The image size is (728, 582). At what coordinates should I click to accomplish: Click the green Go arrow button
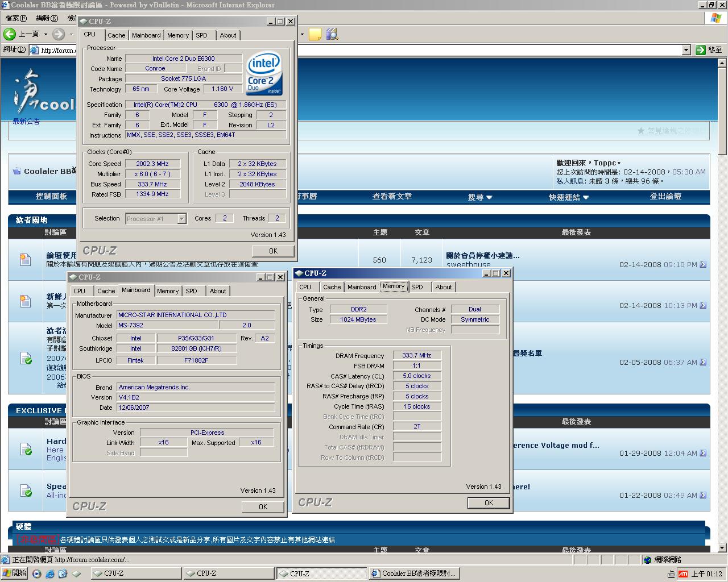coord(701,49)
